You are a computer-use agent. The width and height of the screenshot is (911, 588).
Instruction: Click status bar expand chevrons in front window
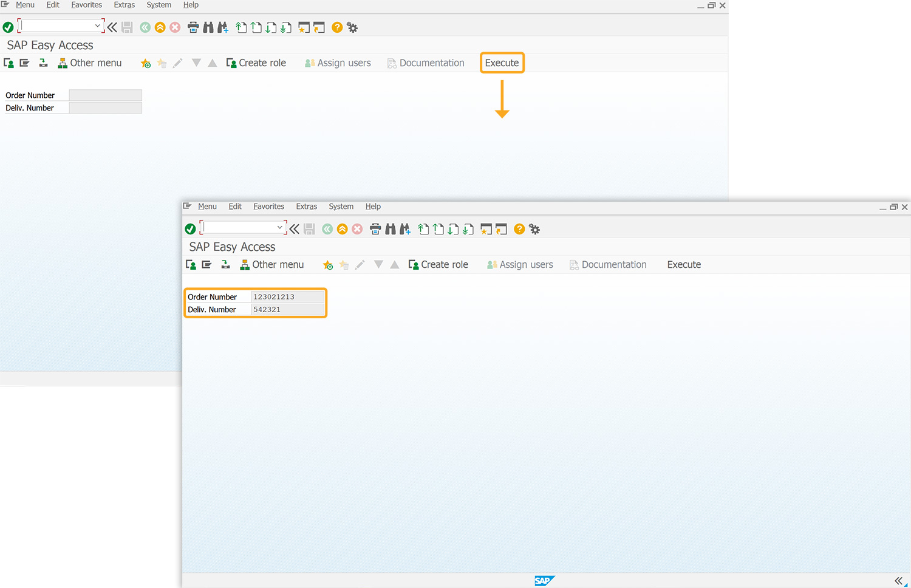click(x=899, y=581)
